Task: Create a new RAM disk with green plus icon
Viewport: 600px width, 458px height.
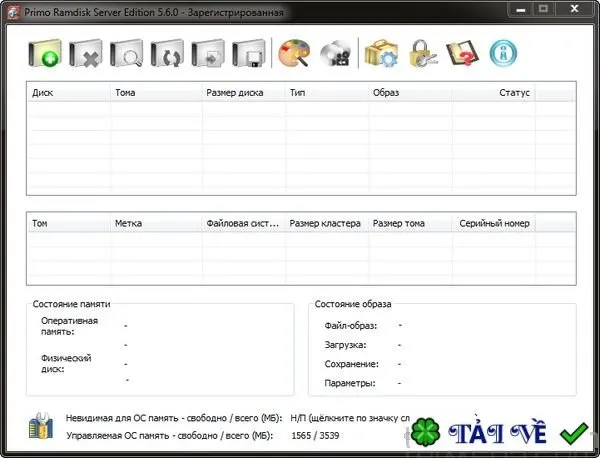Action: (45, 53)
